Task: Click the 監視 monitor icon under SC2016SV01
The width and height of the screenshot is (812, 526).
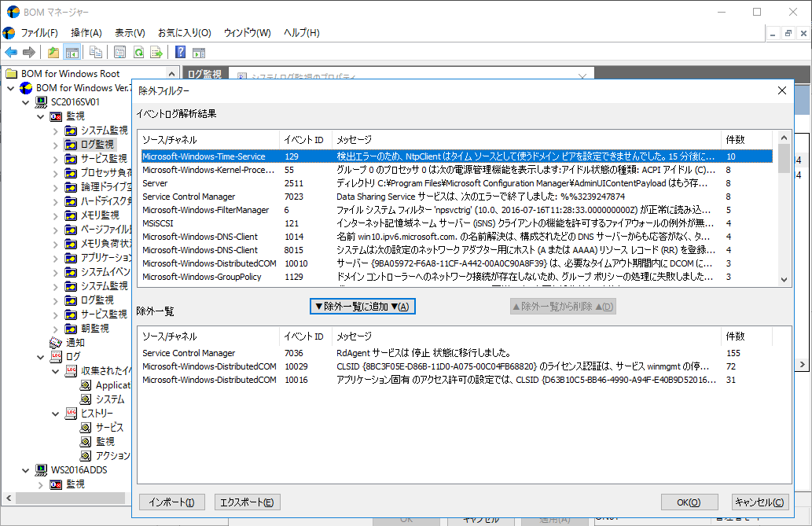Action: click(x=56, y=116)
